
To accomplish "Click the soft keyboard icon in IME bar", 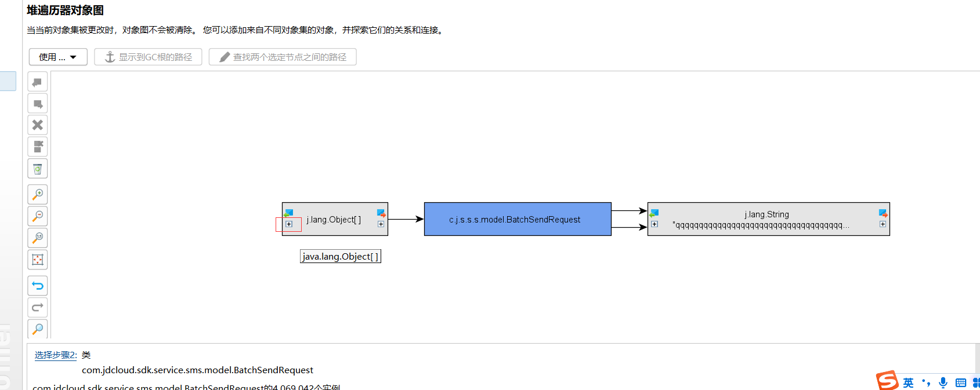I will 961,382.
